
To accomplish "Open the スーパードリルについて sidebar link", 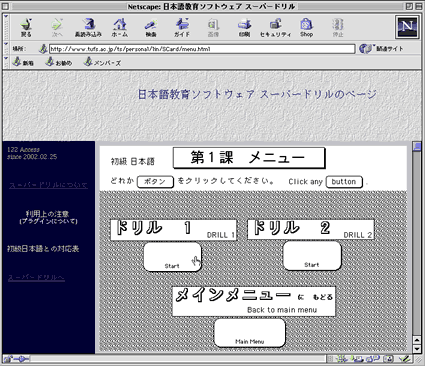I will 48,185.
